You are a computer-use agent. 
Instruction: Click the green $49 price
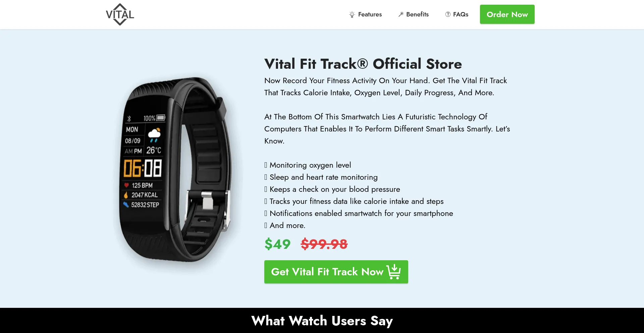tap(277, 244)
